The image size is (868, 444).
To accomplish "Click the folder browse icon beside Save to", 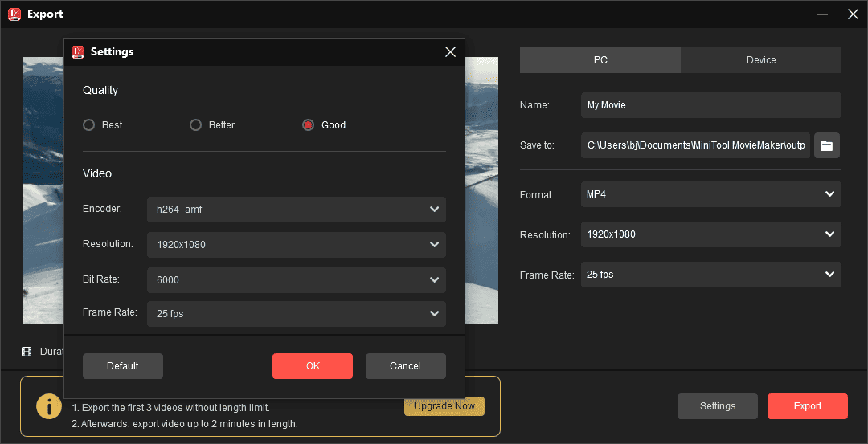I will tap(826, 145).
